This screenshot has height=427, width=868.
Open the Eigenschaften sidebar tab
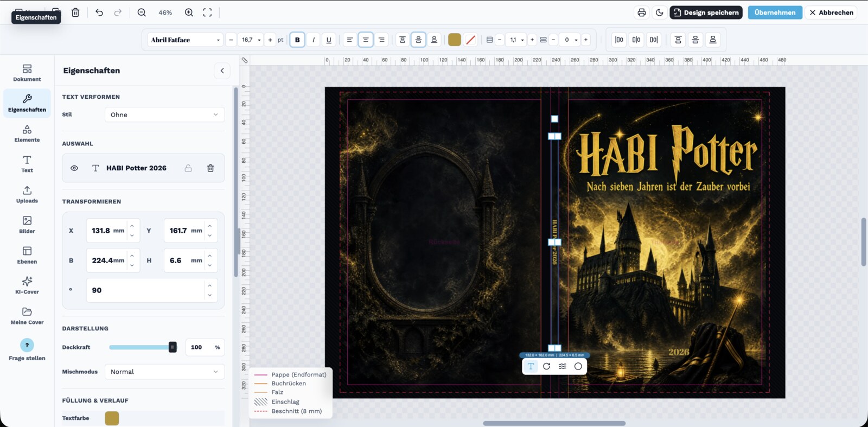[x=27, y=103]
